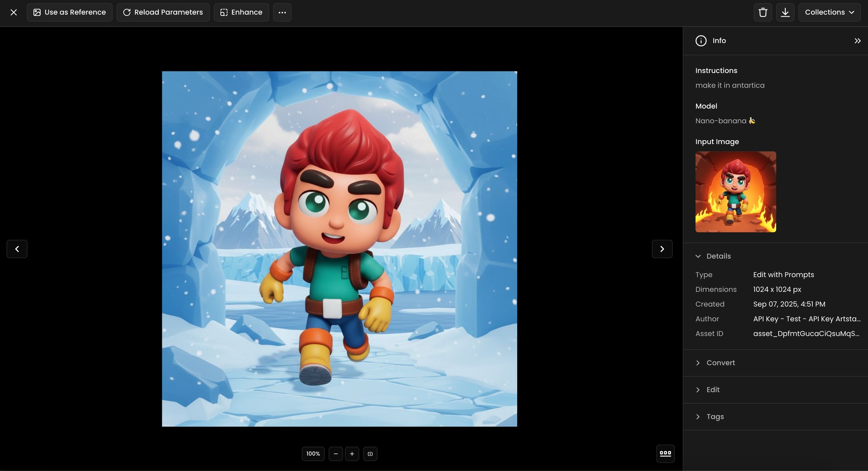Click the Use as Reference button
This screenshot has height=471, width=868.
point(69,12)
